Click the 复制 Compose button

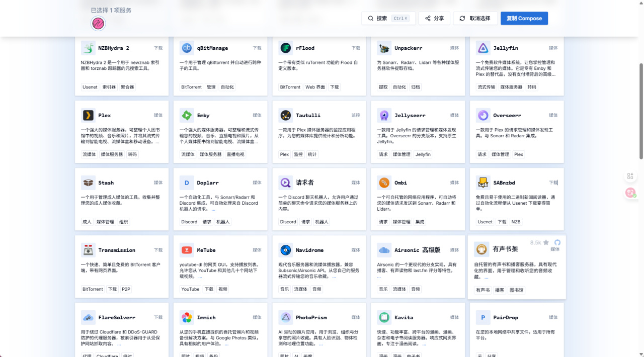pyautogui.click(x=524, y=18)
